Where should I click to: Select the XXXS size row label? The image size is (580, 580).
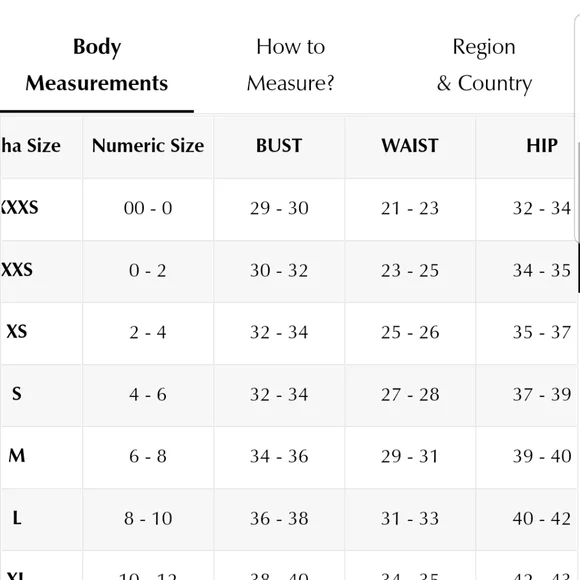(19, 208)
